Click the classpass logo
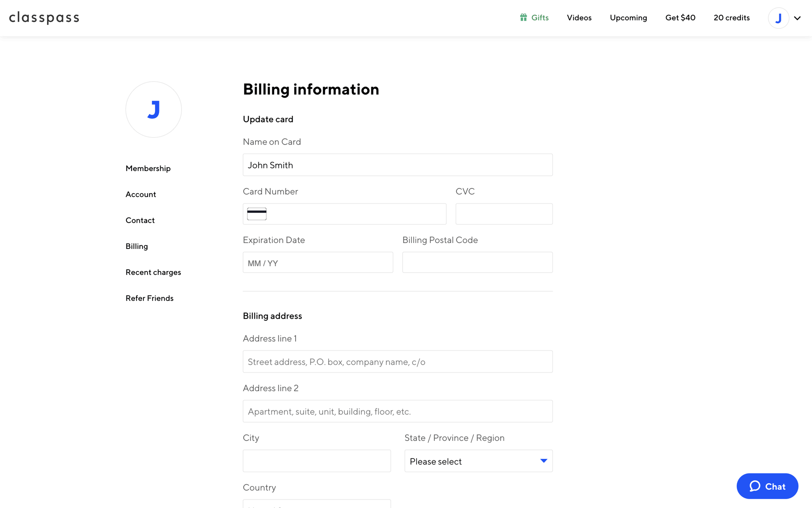 coord(44,18)
